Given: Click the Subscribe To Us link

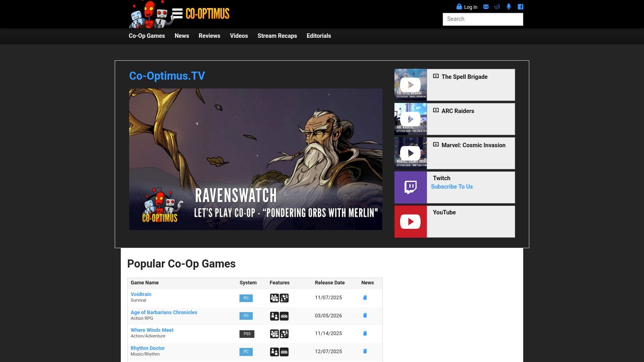Looking at the screenshot, I should tap(452, 187).
